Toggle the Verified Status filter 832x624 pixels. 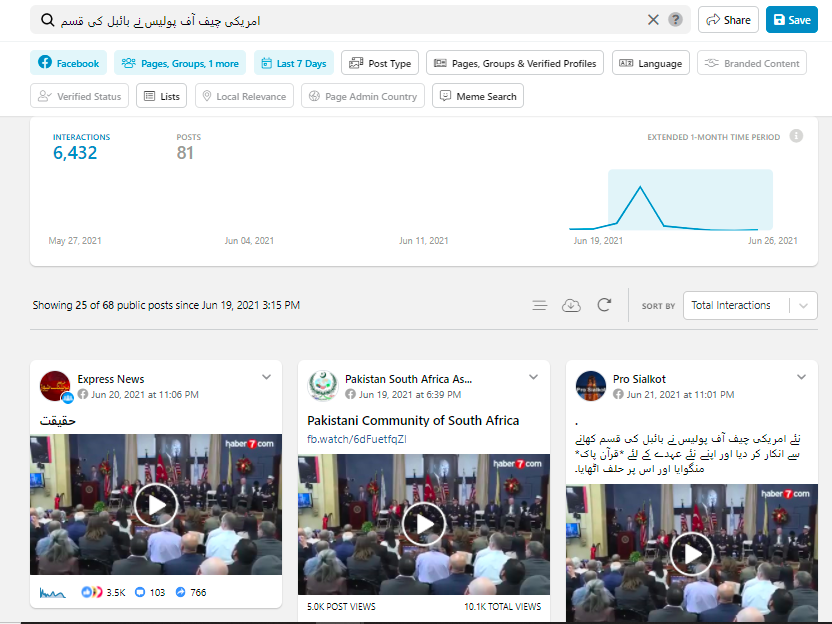point(79,96)
